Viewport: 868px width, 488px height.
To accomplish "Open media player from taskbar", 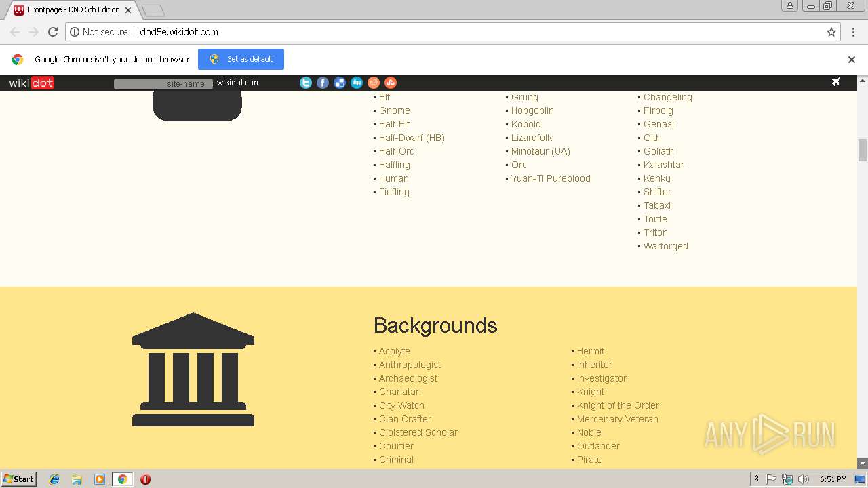I will (100, 479).
